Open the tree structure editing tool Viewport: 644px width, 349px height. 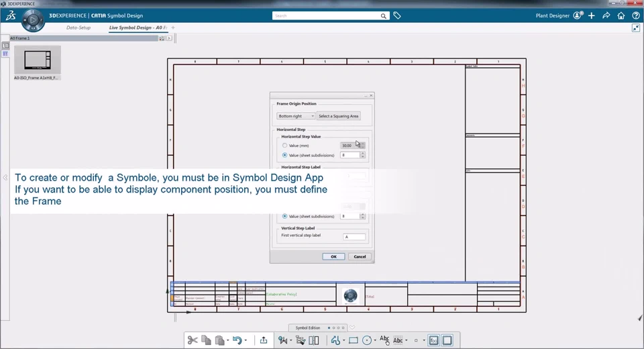click(301, 340)
